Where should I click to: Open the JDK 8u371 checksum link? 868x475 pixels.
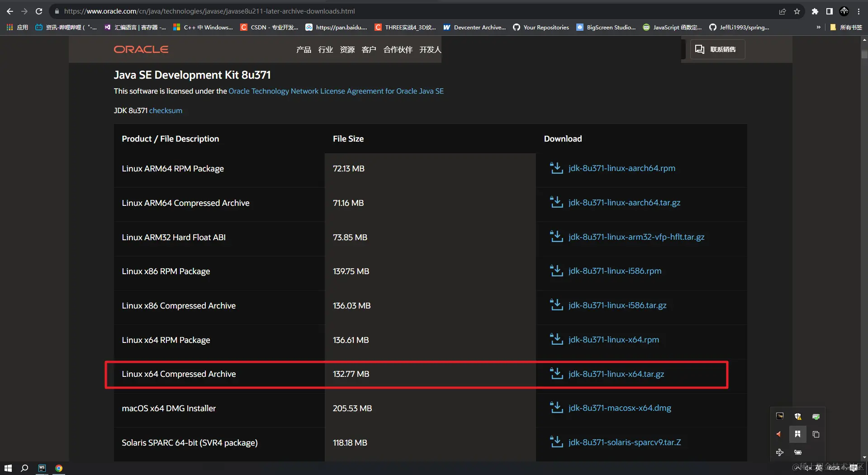click(166, 110)
